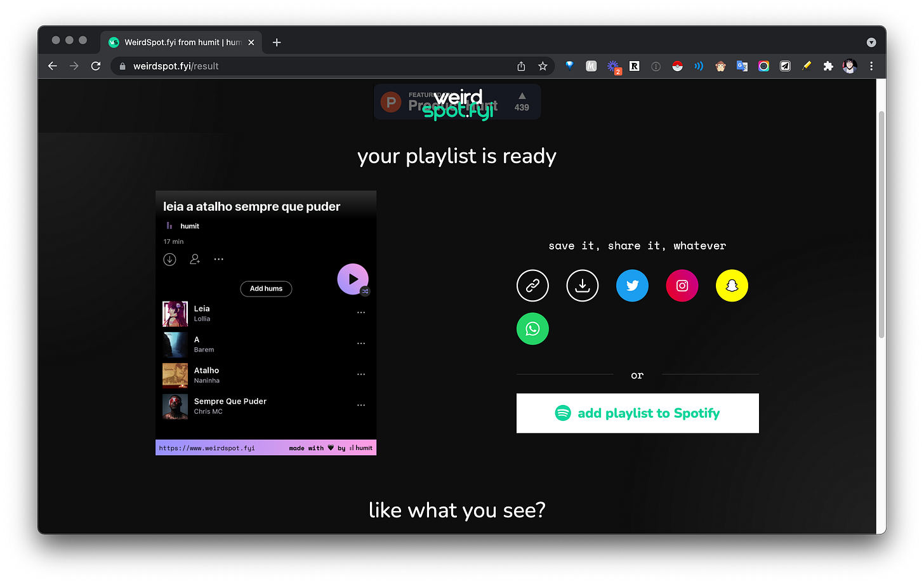924x584 pixels.
Task: Share playlist via WhatsApp
Action: [532, 329]
